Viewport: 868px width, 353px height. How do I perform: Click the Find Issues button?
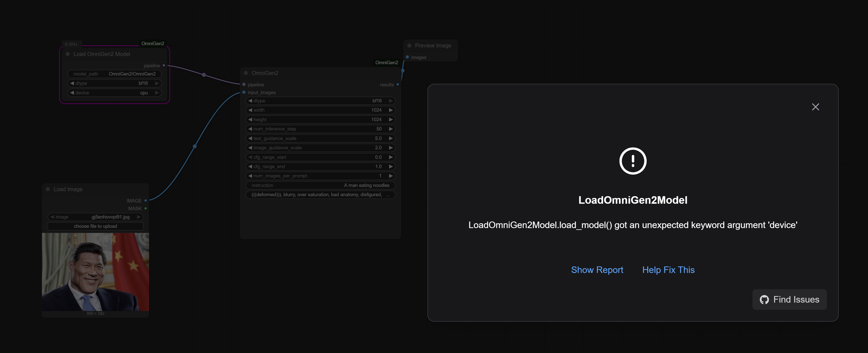coord(790,299)
